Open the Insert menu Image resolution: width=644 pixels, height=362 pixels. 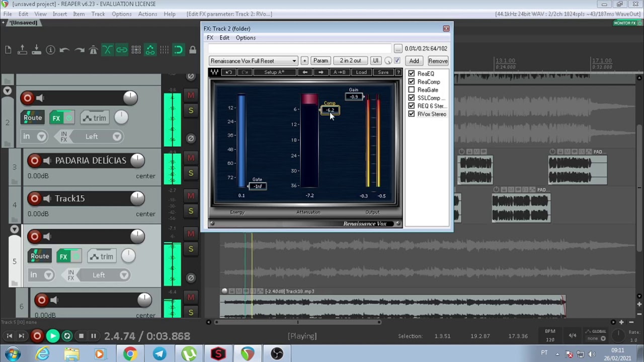click(x=59, y=14)
